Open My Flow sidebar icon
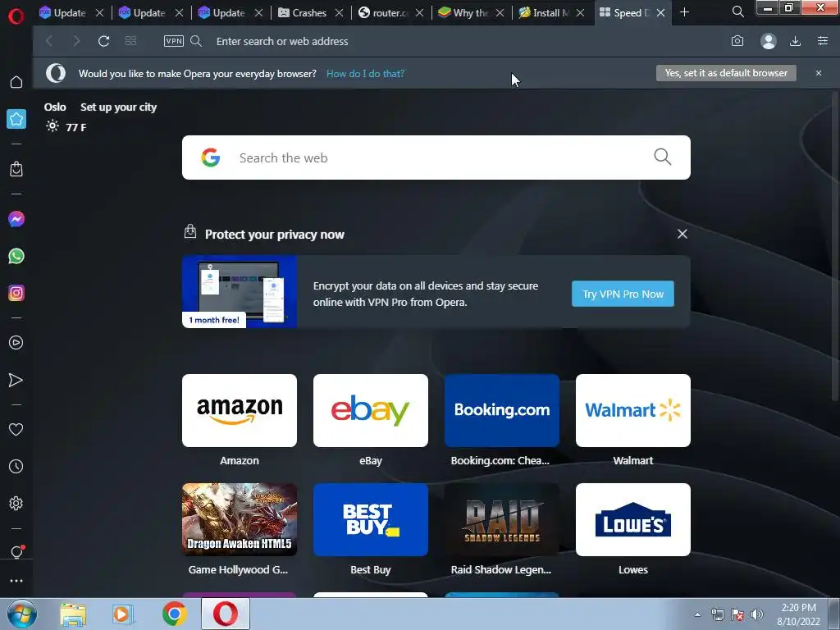This screenshot has width=840, height=630. pyautogui.click(x=16, y=380)
